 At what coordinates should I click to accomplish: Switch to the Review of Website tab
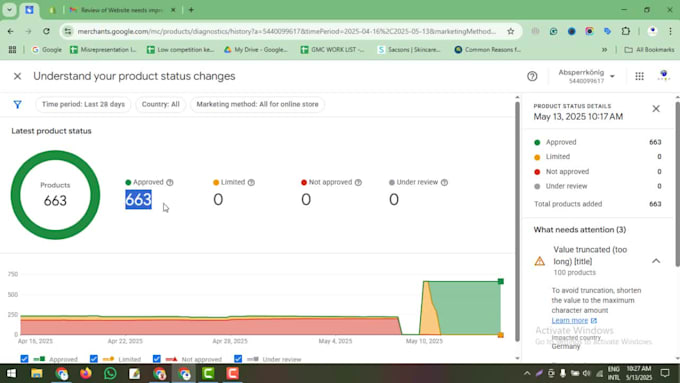click(121, 10)
